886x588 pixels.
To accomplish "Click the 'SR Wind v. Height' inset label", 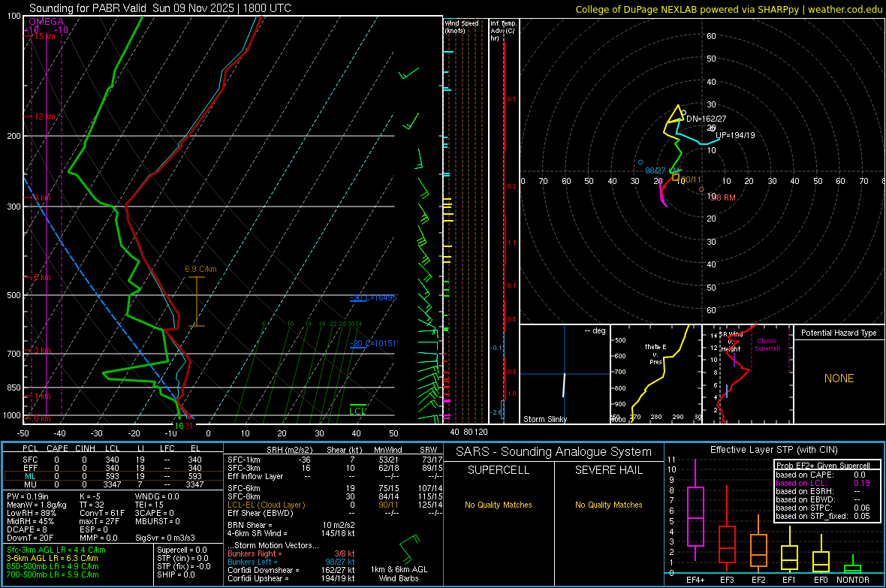I will click(x=731, y=342).
